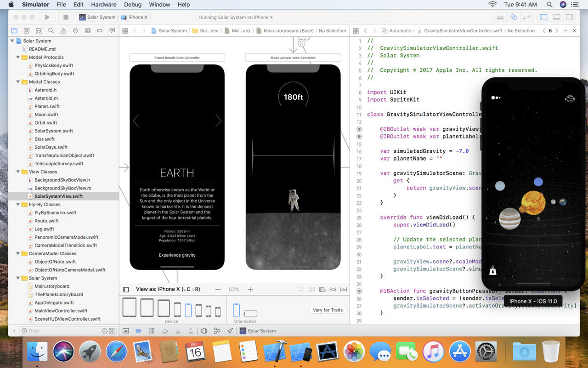Show the Issue navigator warning triangle
Viewport: 588px width, 368px height.
point(63,31)
